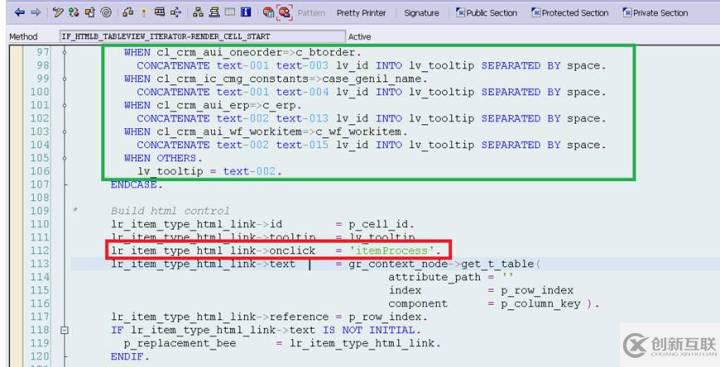This screenshot has width=720, height=367.
Task: Open the blue info Help icon
Action: (x=246, y=12)
